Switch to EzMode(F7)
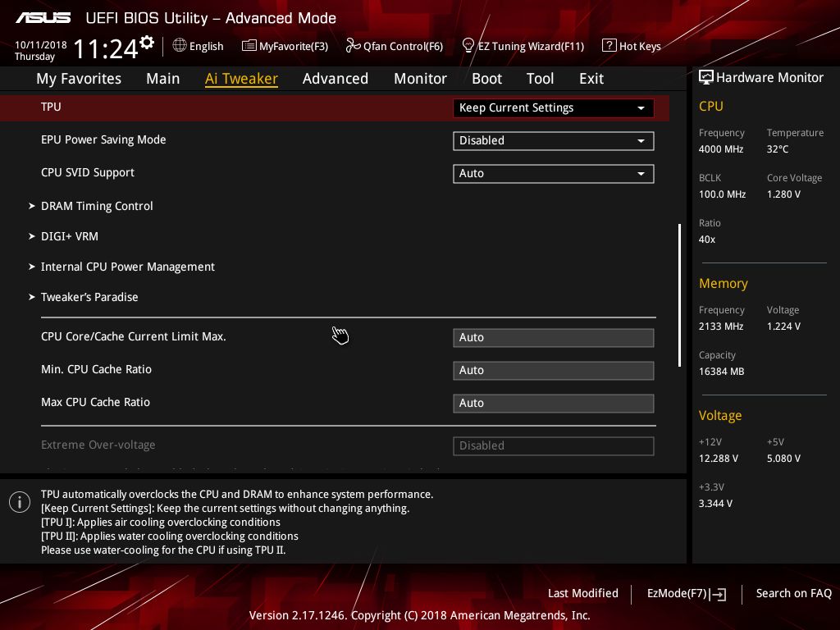This screenshot has height=630, width=840. tap(687, 594)
